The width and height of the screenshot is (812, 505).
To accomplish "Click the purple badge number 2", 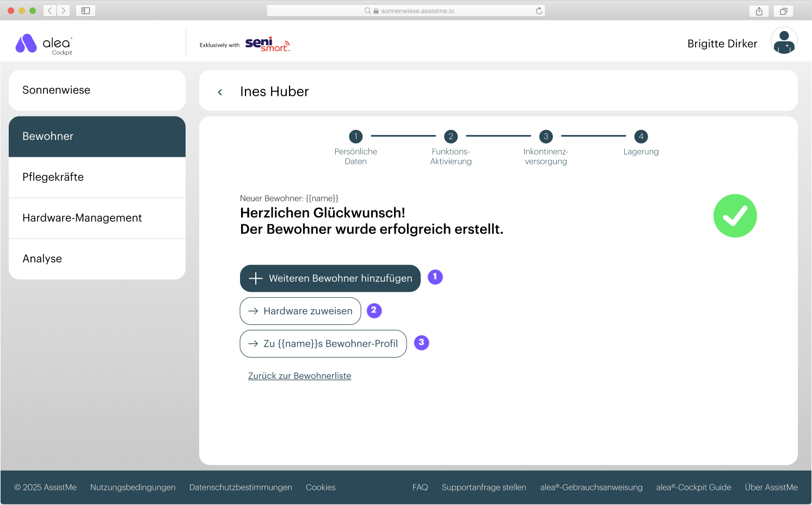I will [374, 310].
